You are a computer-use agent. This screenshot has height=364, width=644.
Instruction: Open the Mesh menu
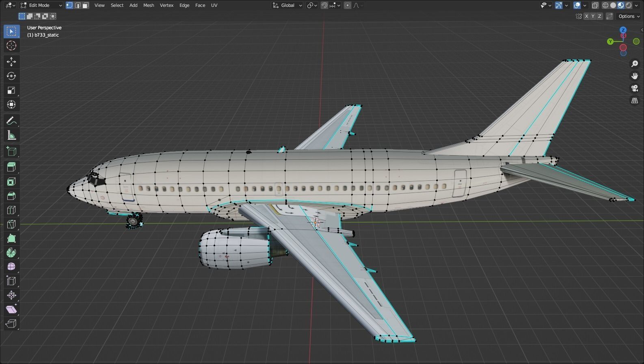(149, 5)
